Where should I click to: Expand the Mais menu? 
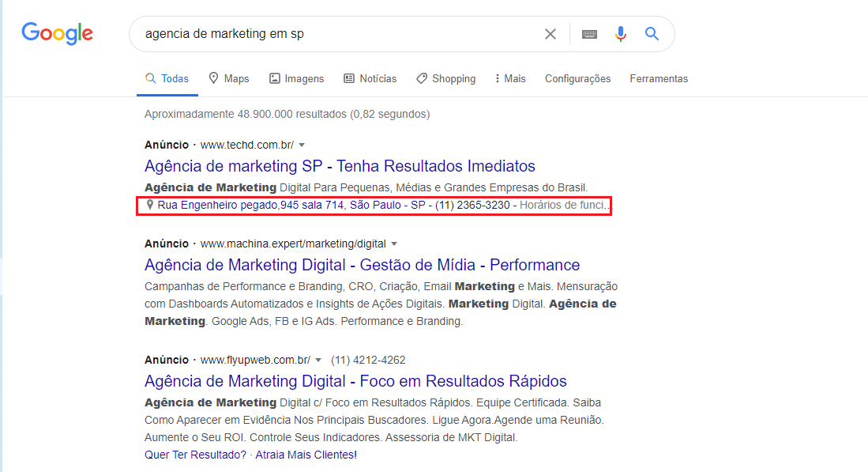tap(510, 79)
